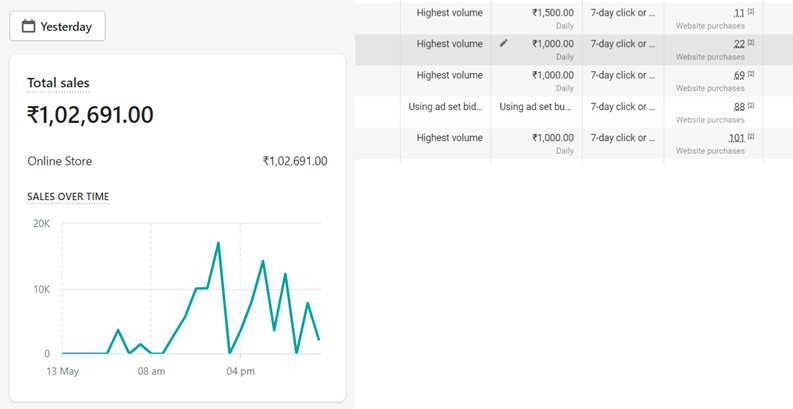Click the 08 am marker on chart axis
793x409 pixels.
(x=151, y=372)
